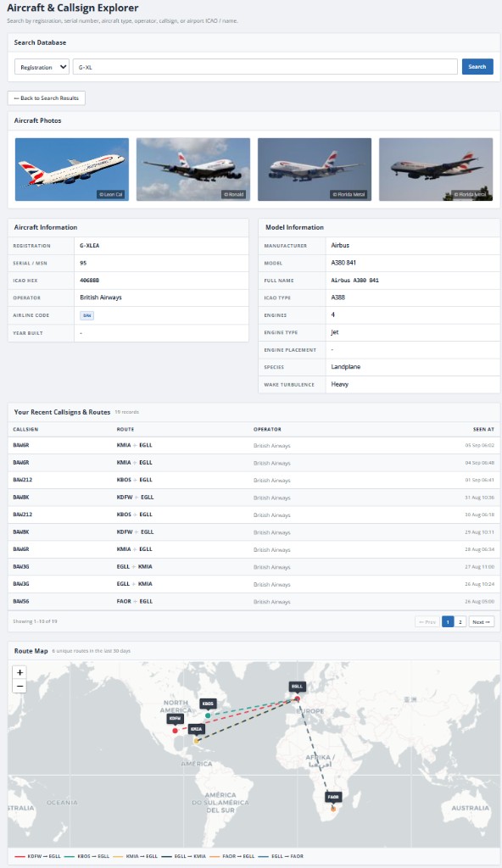Viewport: 502px width, 868px height.
Task: Toggle the FAOR → EGLL legend entry
Action: tap(232, 856)
